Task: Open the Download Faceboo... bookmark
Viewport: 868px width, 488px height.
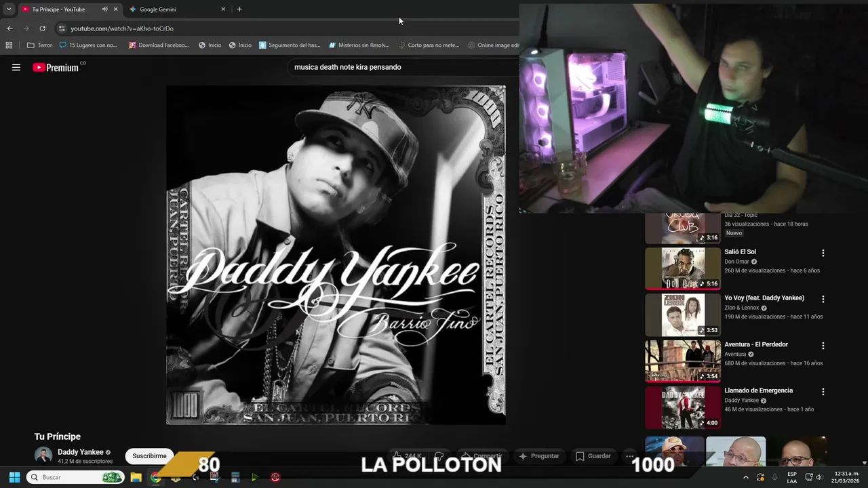Action: pos(159,45)
